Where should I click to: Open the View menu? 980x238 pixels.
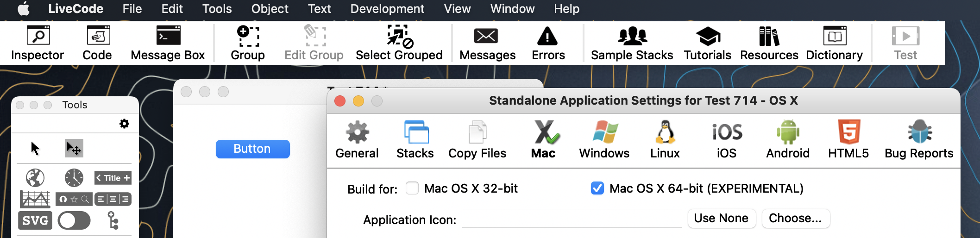(x=457, y=9)
